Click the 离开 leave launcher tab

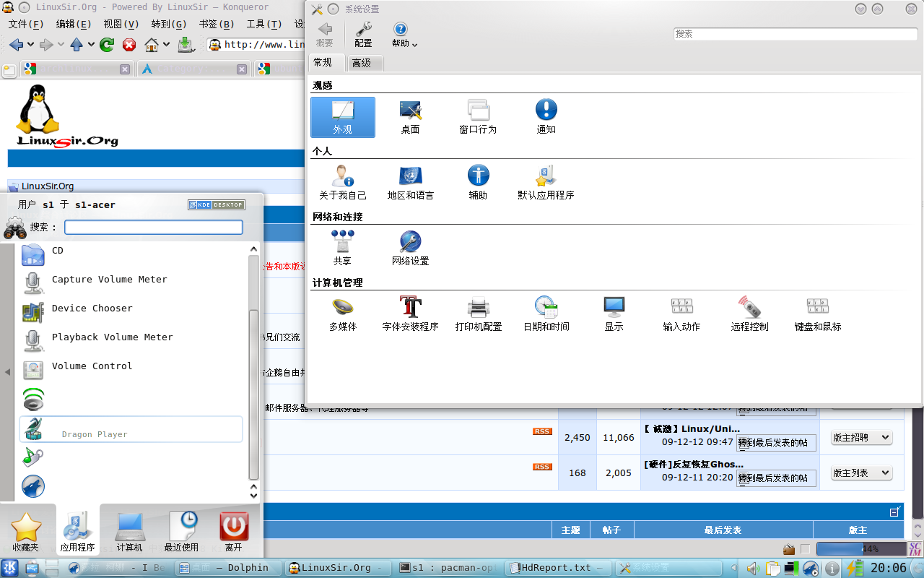[233, 532]
